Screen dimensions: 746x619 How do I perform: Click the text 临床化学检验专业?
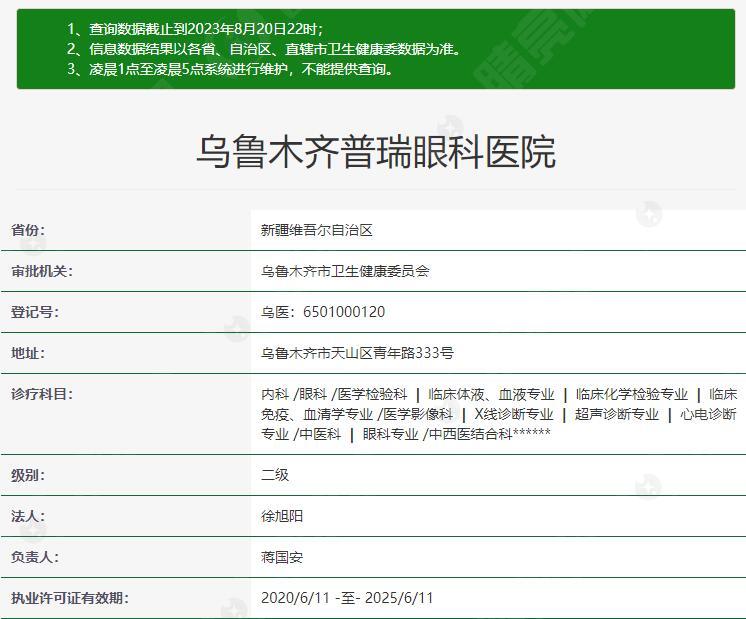632,394
